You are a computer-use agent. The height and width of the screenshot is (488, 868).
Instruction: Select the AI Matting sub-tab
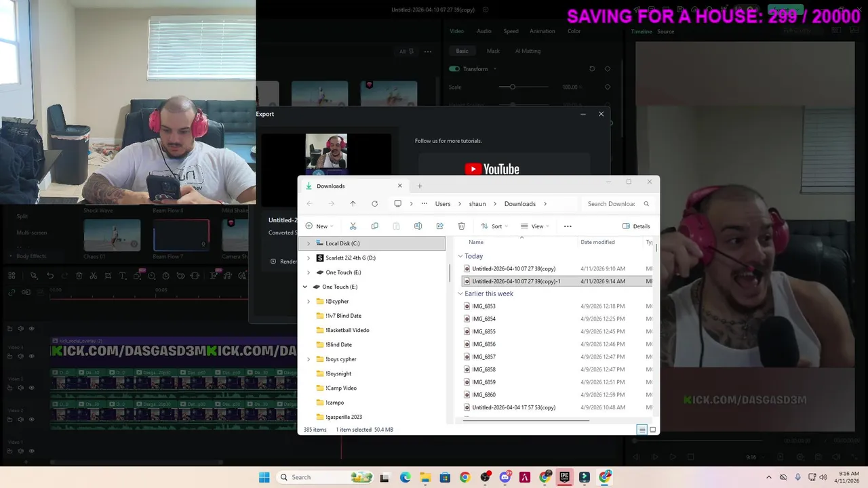click(x=528, y=51)
